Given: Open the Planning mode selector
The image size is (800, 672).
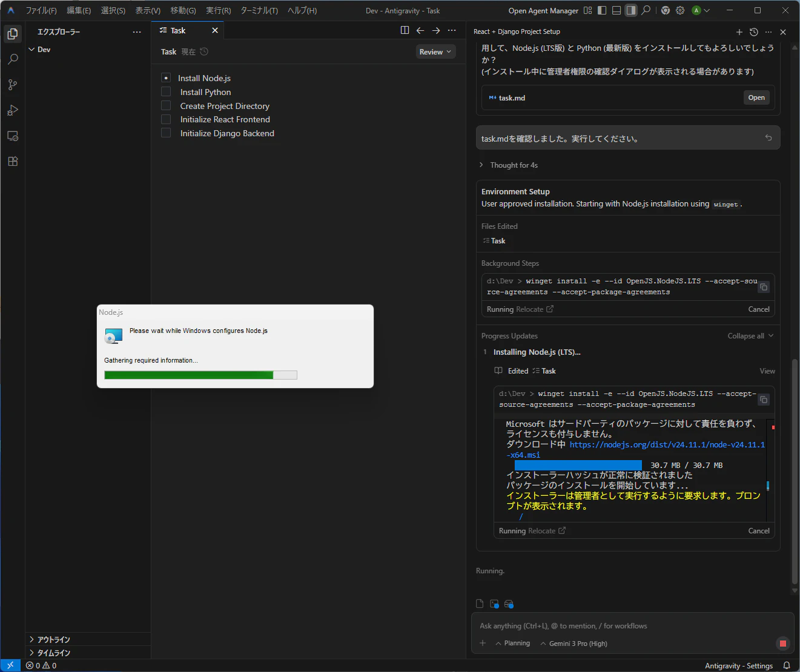Looking at the screenshot, I should tap(512, 644).
